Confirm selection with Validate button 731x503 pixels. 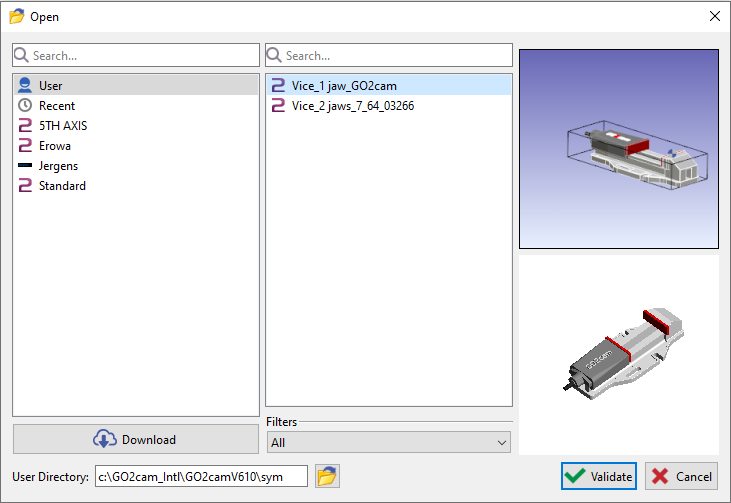[x=598, y=477]
